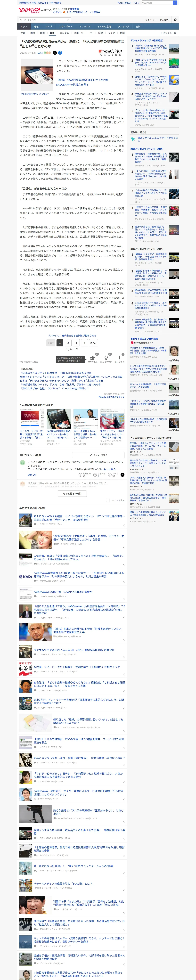The height and width of the screenshot is (980, 196).
Task: Share article on Facebook
Action: click(x=60, y=53)
